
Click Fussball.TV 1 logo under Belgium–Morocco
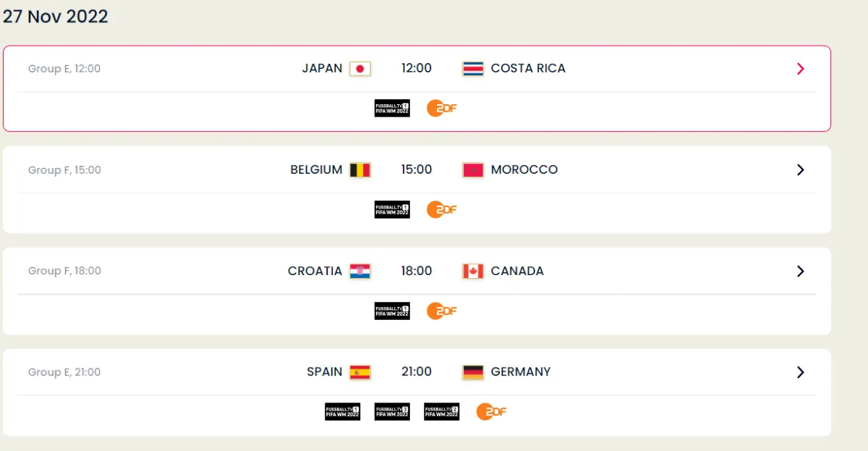click(x=392, y=210)
